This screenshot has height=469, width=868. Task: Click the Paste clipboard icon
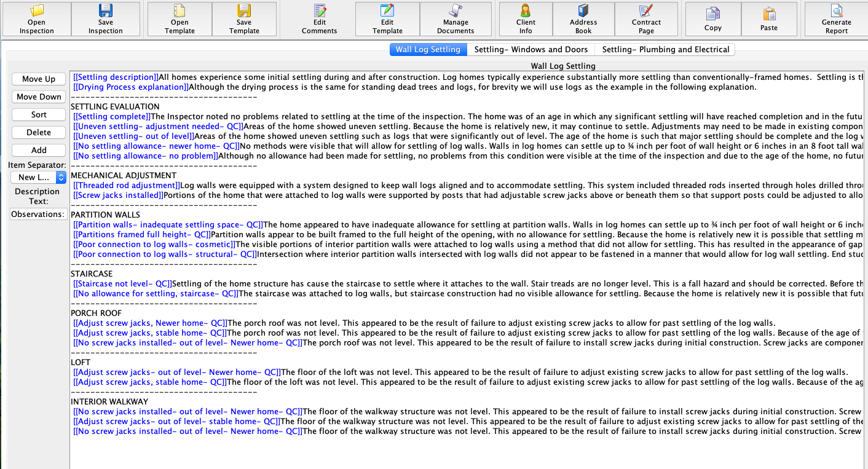tap(769, 14)
